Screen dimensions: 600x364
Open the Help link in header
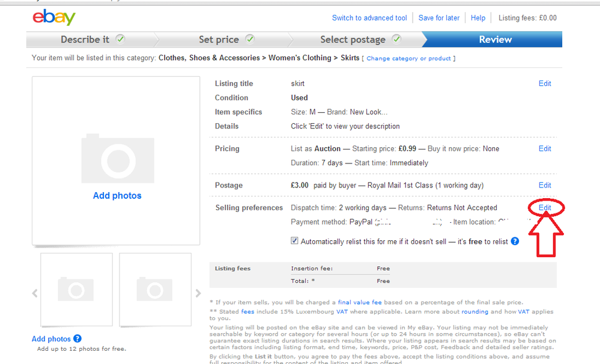click(478, 18)
